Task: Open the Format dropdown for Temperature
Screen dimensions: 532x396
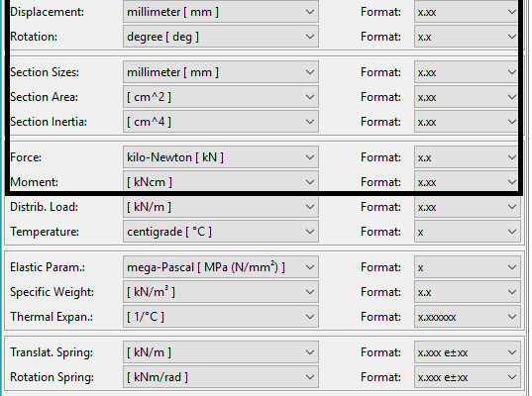Action: coord(468,232)
